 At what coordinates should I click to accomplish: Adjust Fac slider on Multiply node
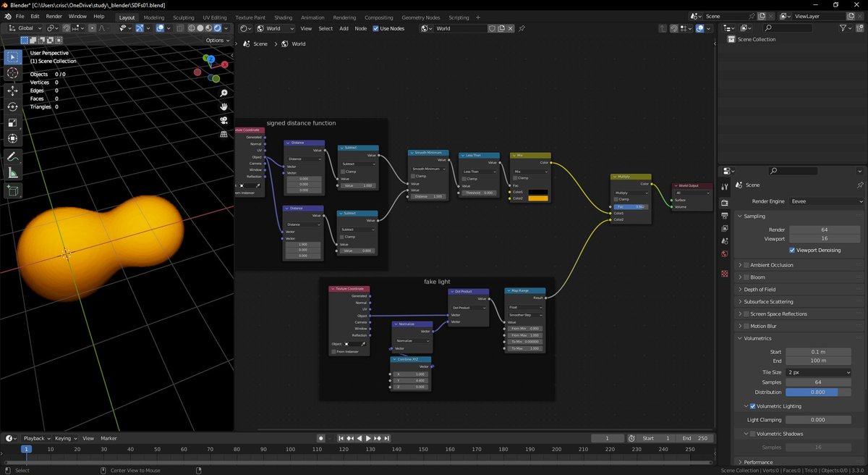click(x=631, y=206)
